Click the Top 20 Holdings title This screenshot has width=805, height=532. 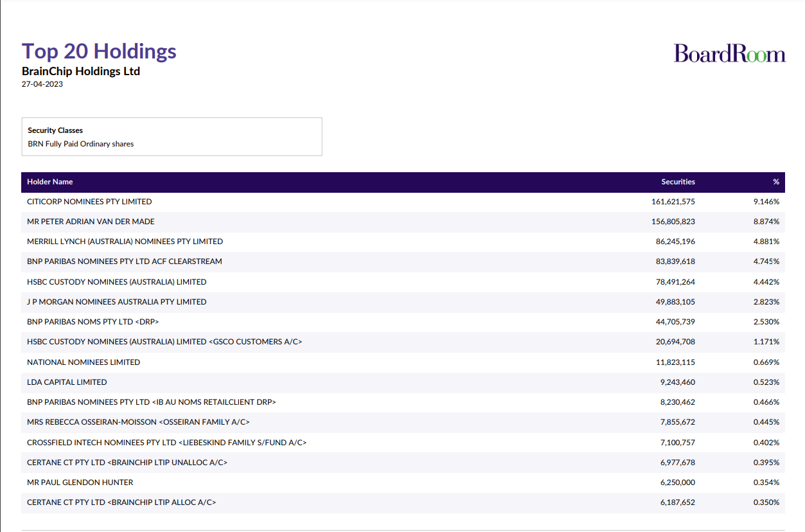pyautogui.click(x=99, y=51)
